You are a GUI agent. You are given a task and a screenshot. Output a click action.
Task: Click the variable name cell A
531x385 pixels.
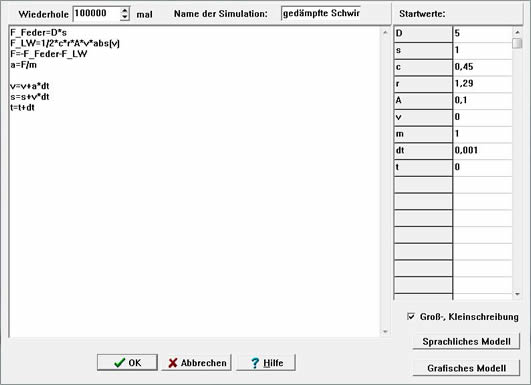(x=423, y=101)
